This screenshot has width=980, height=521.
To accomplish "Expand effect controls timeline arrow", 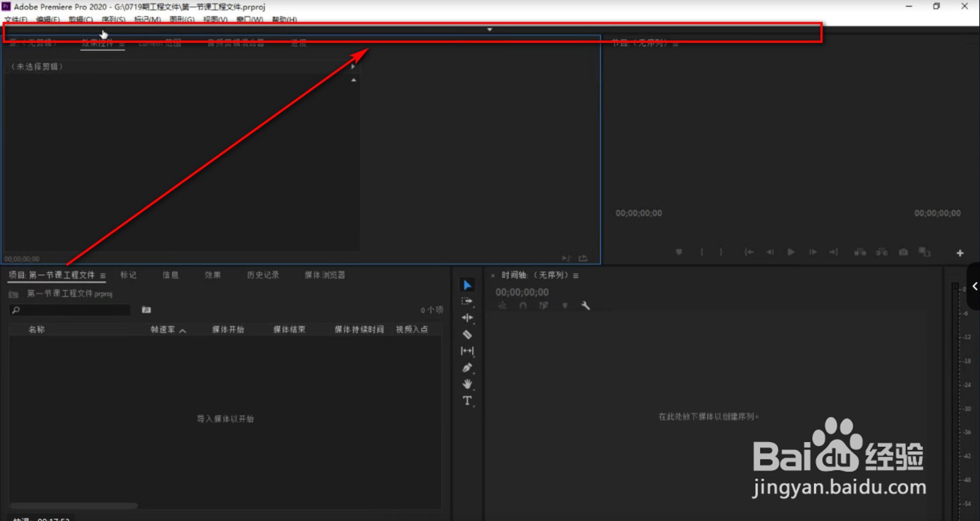I will pyautogui.click(x=353, y=66).
